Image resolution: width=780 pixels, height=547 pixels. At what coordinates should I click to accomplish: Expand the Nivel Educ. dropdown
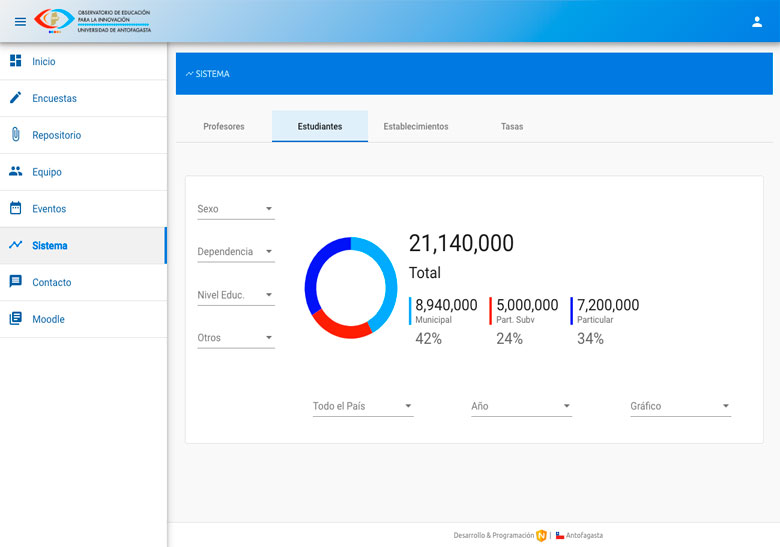click(236, 295)
